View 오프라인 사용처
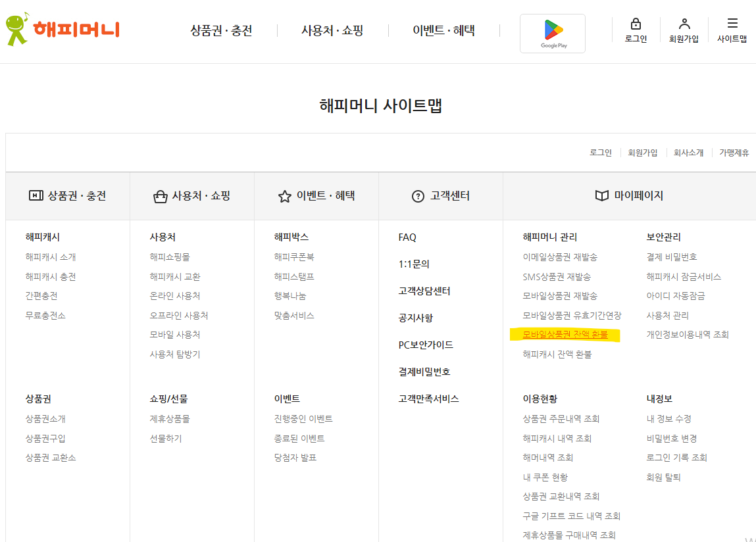 coord(179,315)
